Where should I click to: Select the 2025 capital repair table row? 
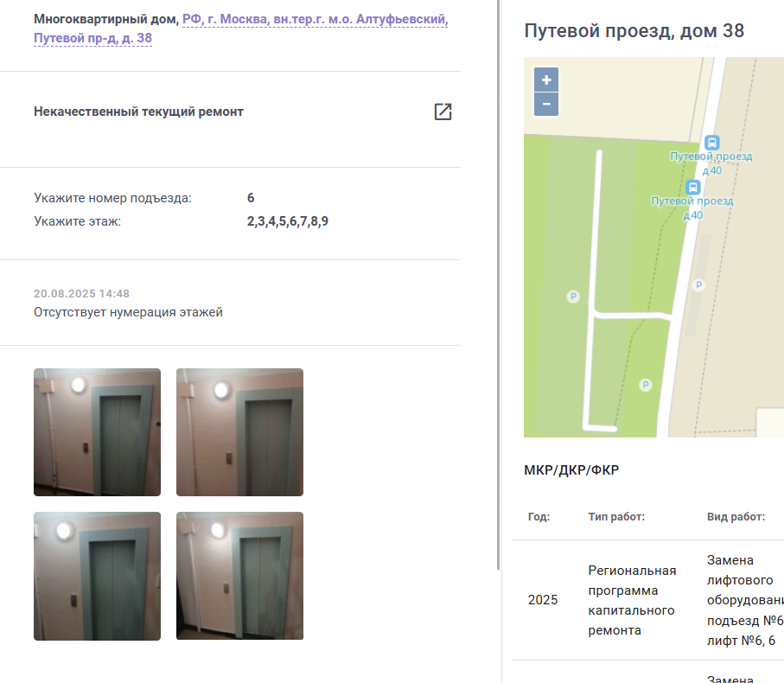tap(648, 600)
